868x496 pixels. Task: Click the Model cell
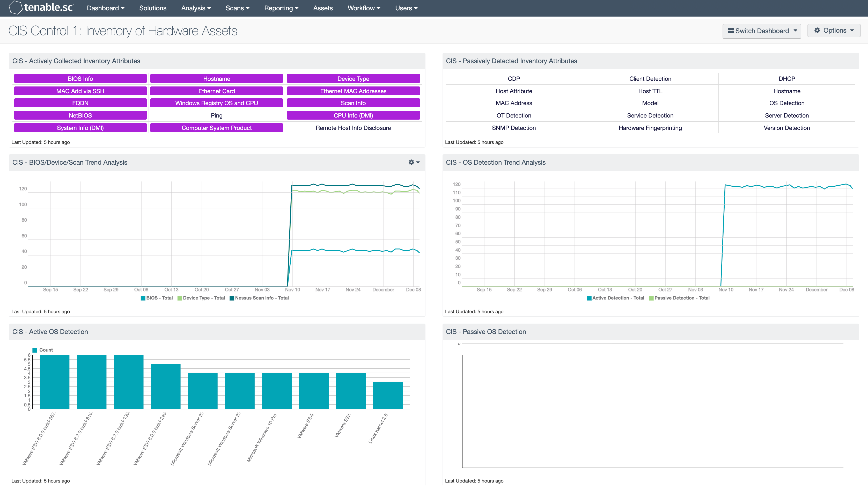(x=650, y=103)
